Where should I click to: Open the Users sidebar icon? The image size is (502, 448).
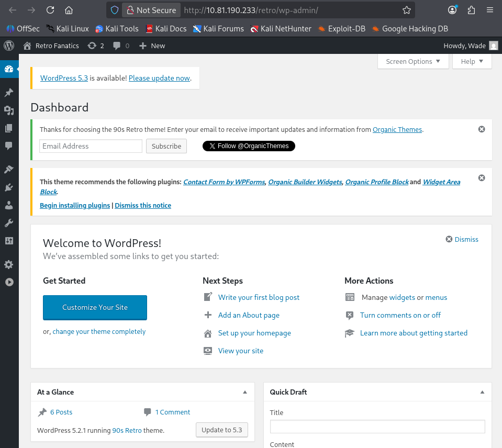(x=9, y=205)
